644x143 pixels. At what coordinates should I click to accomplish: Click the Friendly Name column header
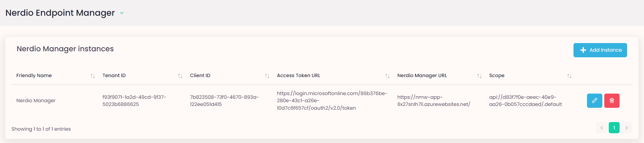(34, 76)
